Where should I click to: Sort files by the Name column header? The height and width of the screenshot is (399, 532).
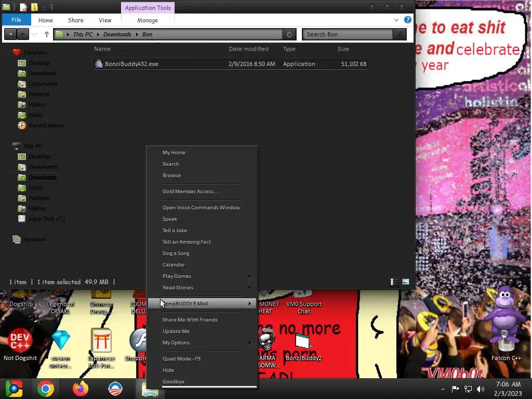[x=158, y=49]
